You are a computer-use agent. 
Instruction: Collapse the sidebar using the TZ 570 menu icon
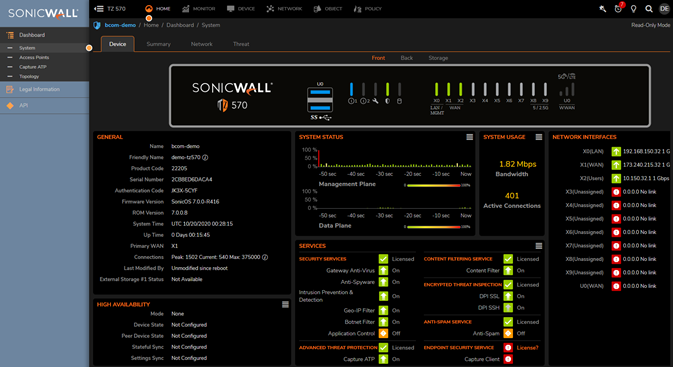tap(99, 9)
